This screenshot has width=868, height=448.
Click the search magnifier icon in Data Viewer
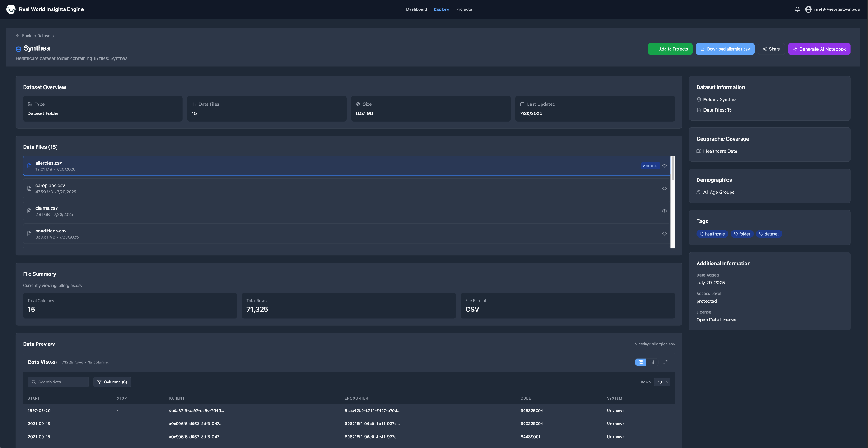pos(33,382)
